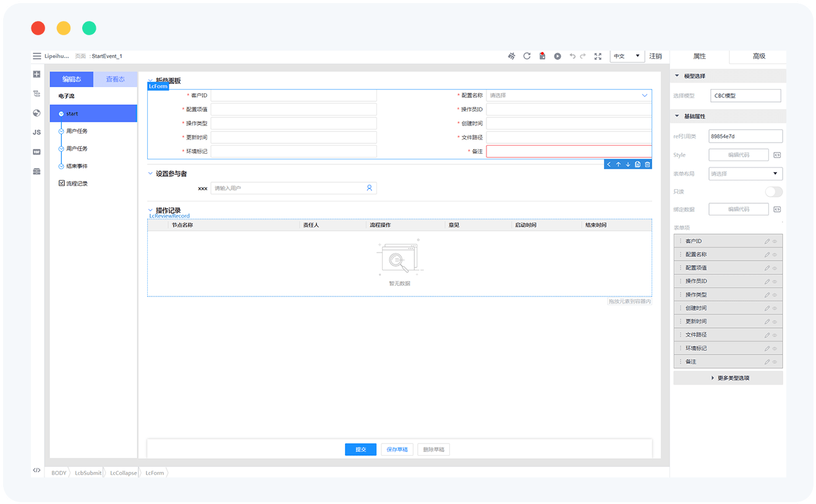Toggle visibility eye for 备注 item
This screenshot has width=816, height=504.
coord(775,362)
